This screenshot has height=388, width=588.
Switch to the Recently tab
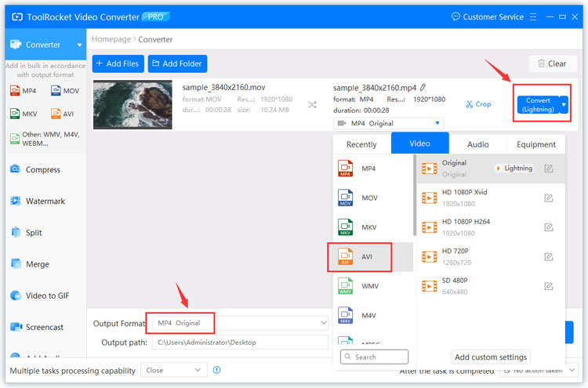point(361,144)
